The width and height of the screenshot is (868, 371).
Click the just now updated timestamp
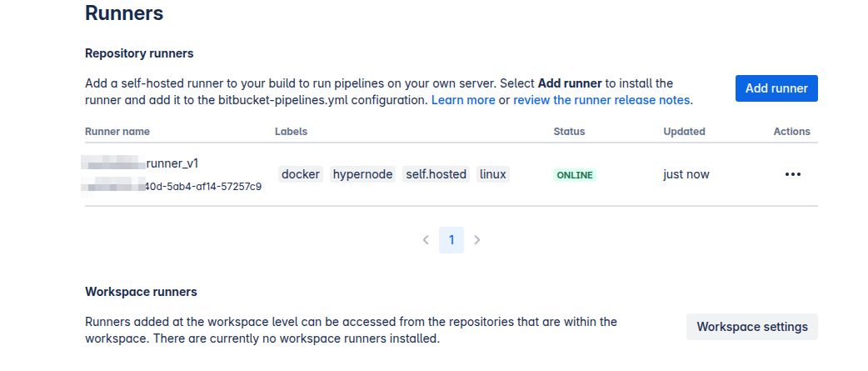point(686,174)
